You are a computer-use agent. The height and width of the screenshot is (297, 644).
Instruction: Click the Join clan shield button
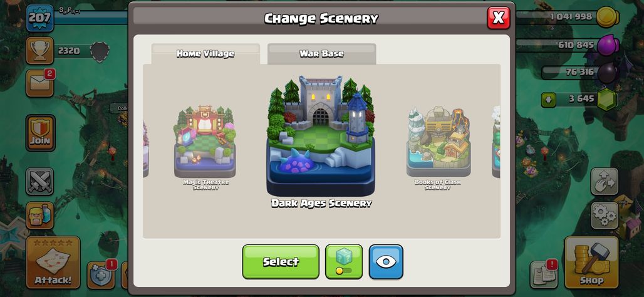click(40, 133)
